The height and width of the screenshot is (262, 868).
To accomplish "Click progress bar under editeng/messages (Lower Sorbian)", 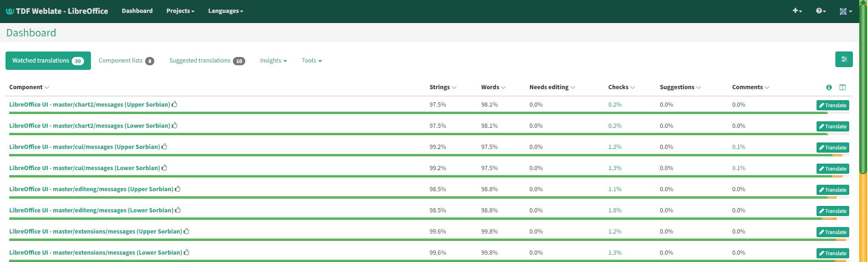I will [429, 219].
